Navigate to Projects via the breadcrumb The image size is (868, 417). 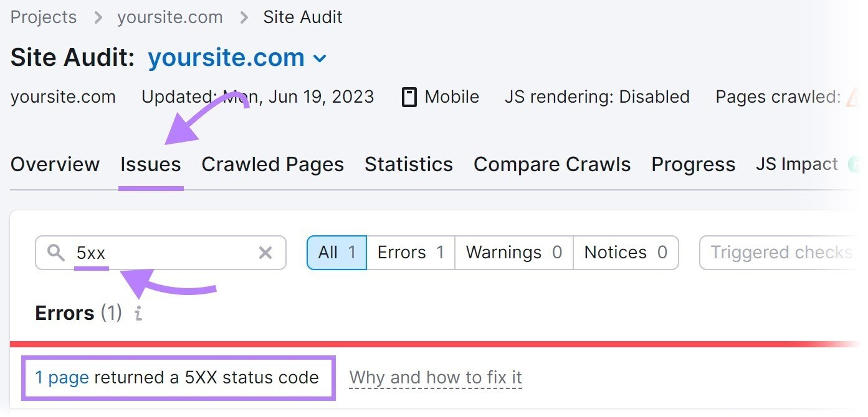tap(42, 17)
